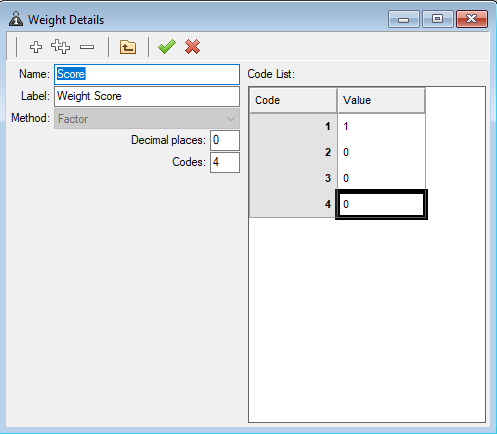
Task: Click the Label field with Weight Score
Action: pyautogui.click(x=147, y=96)
